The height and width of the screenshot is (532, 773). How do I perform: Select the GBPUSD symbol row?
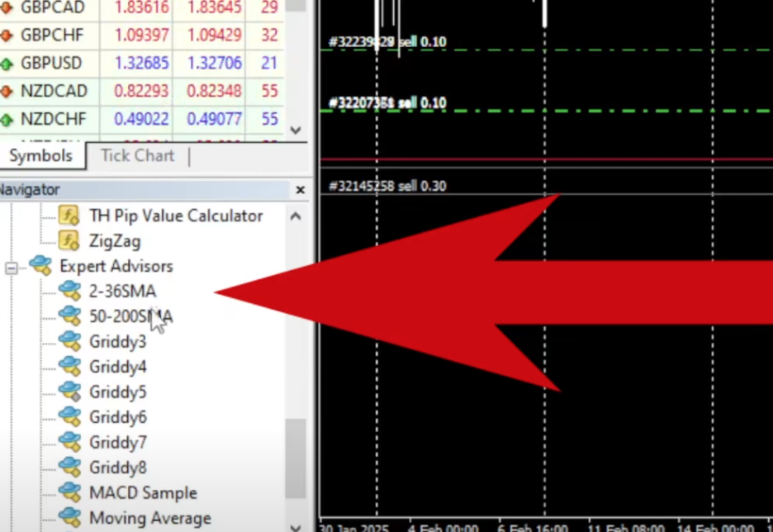tap(142, 63)
